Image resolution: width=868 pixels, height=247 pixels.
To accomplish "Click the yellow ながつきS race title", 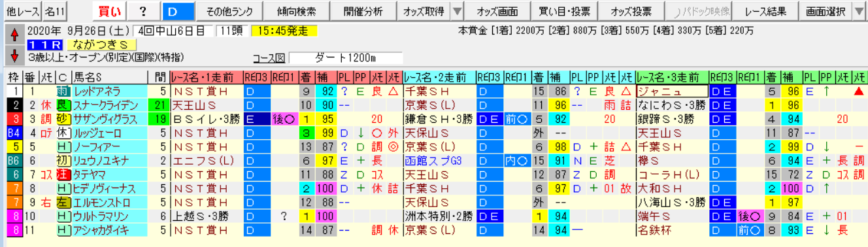I will (x=101, y=44).
